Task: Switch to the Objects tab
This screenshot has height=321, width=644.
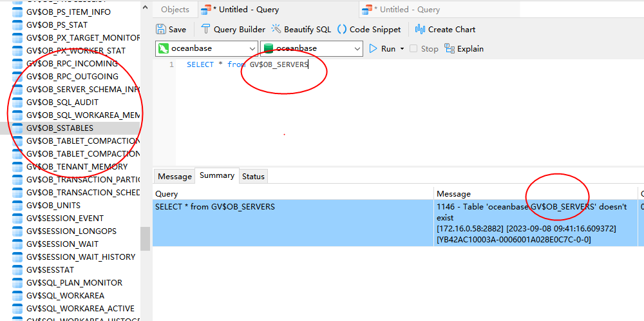Action: tap(175, 10)
